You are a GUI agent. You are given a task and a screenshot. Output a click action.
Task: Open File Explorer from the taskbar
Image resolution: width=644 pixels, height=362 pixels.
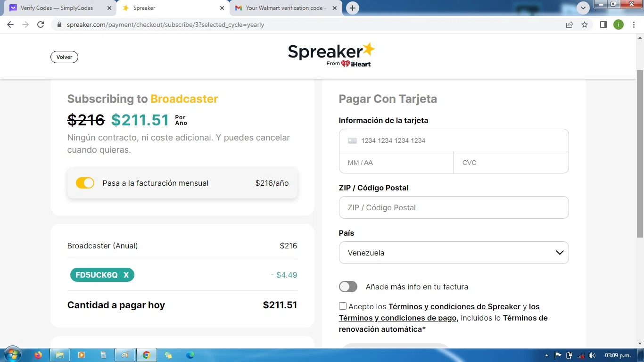(x=60, y=355)
